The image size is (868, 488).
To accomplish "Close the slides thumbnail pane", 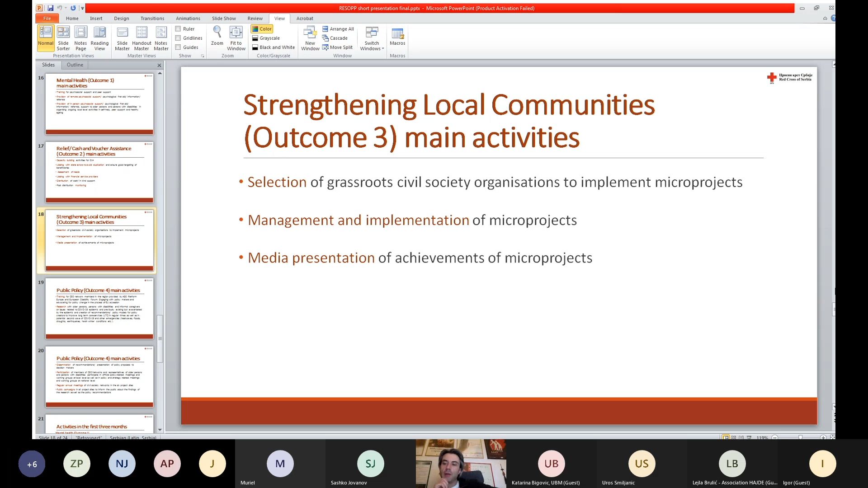I will coord(159,65).
